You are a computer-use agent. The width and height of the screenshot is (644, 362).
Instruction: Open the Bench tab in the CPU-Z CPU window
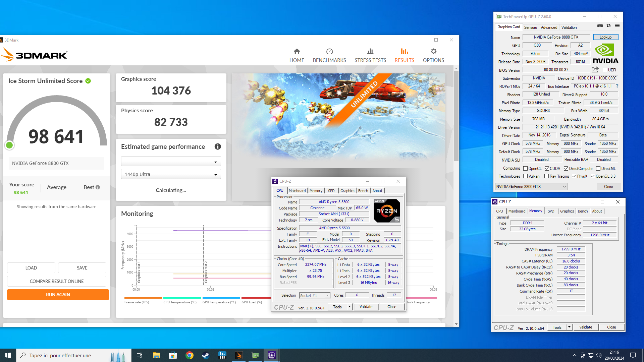coord(363,191)
